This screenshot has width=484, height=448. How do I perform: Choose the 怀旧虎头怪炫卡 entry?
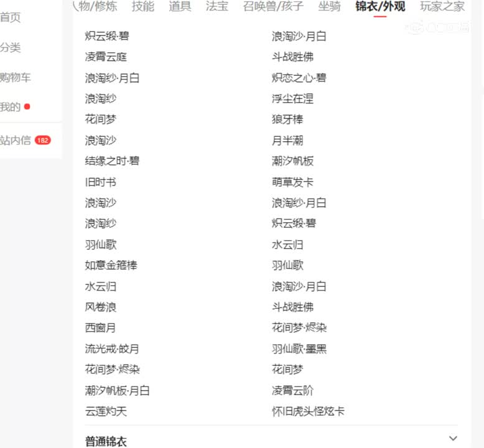pyautogui.click(x=308, y=411)
